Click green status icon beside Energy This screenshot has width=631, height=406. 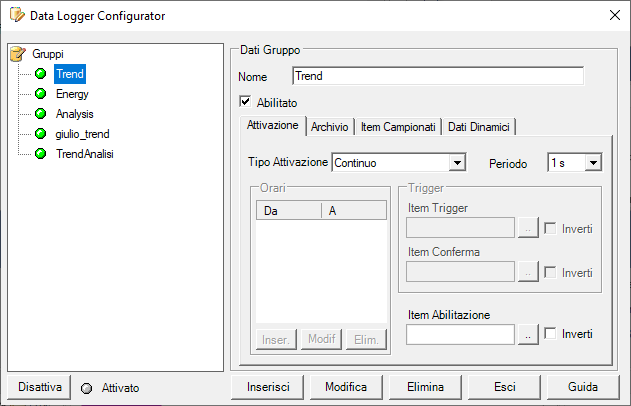tap(41, 94)
